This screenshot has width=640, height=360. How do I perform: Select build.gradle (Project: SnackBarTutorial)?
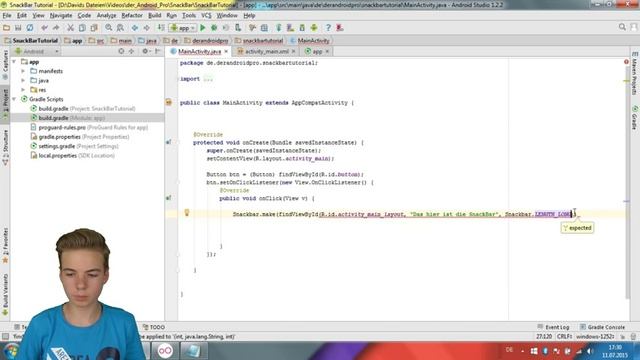[83, 109]
